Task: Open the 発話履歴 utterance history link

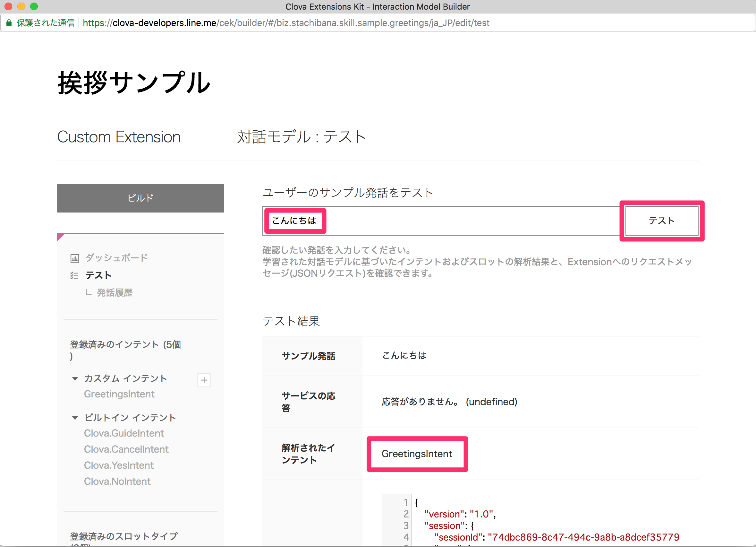Action: coord(115,292)
